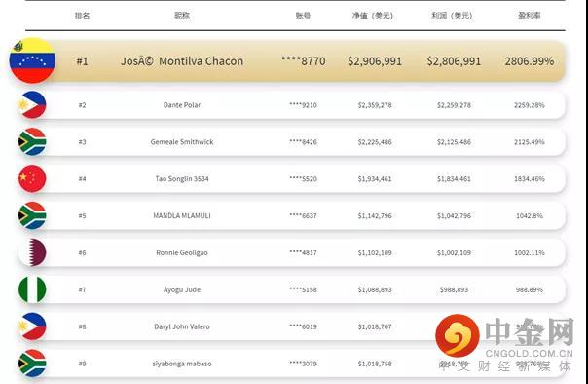
Task: Click profit $2,259,278
Action: [x=454, y=105]
